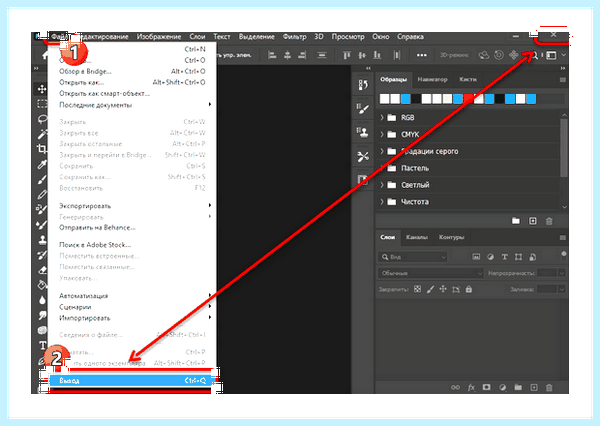Open the Обычные blend mode dropdown
This screenshot has width=600, height=426.
pyautogui.click(x=431, y=273)
